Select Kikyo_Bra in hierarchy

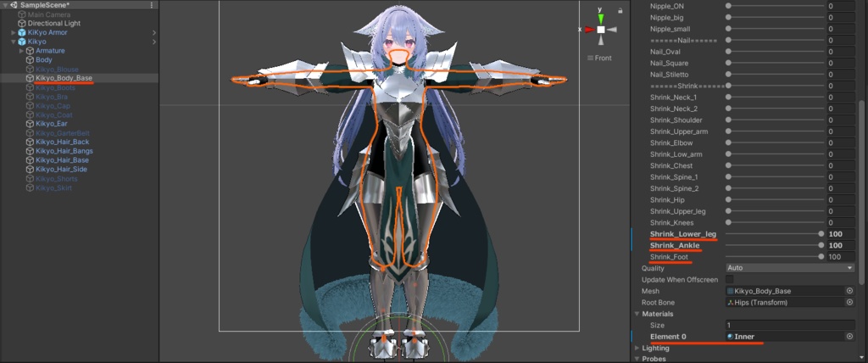click(52, 97)
